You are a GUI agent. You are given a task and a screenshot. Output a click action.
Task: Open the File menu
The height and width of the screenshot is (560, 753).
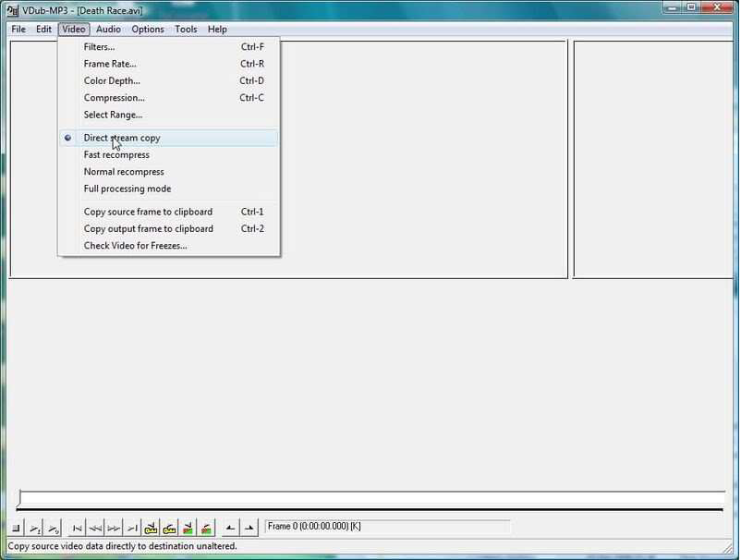click(x=18, y=30)
